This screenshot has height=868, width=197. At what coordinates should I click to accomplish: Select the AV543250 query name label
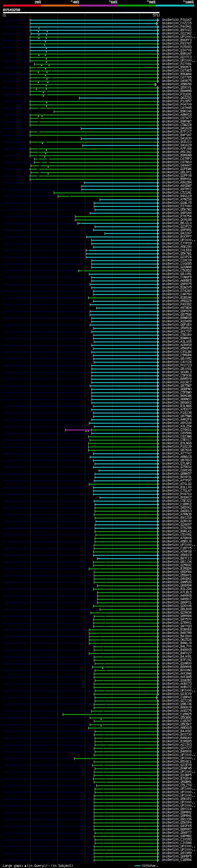11,10
